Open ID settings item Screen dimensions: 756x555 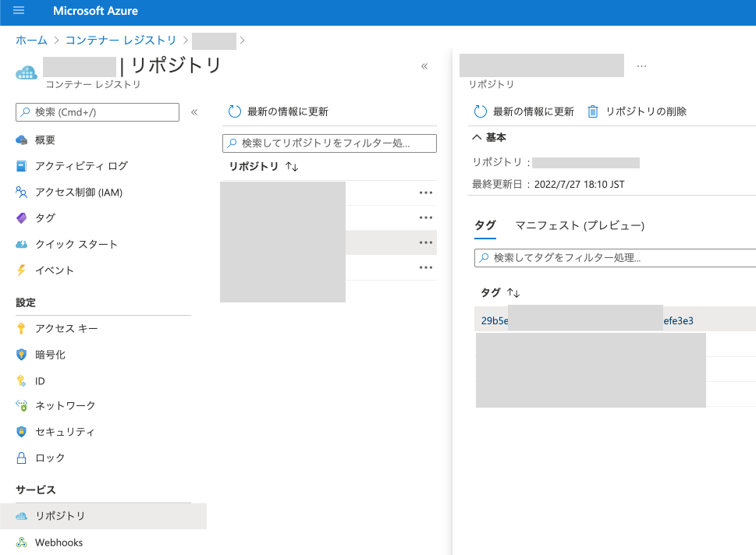(x=40, y=381)
